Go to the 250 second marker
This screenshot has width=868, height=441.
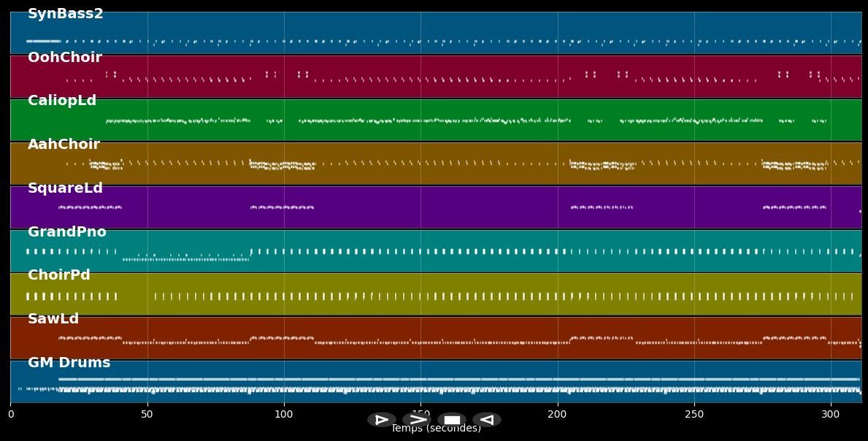(x=694, y=415)
